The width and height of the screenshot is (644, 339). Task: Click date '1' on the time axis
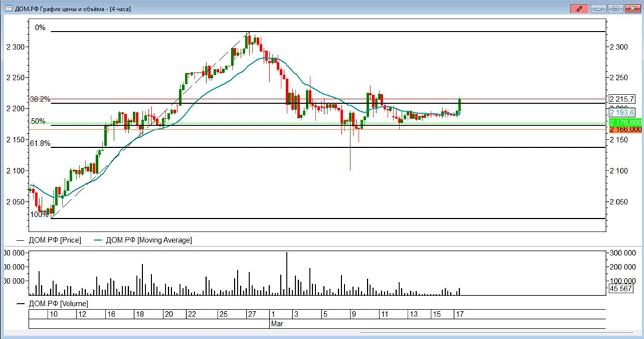coord(273,315)
